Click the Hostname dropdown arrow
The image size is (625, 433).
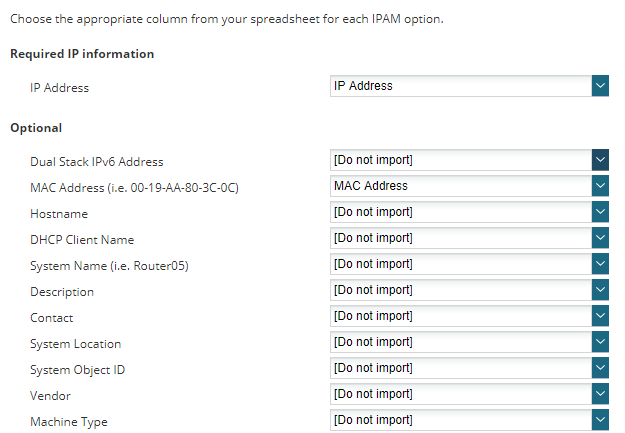point(600,212)
